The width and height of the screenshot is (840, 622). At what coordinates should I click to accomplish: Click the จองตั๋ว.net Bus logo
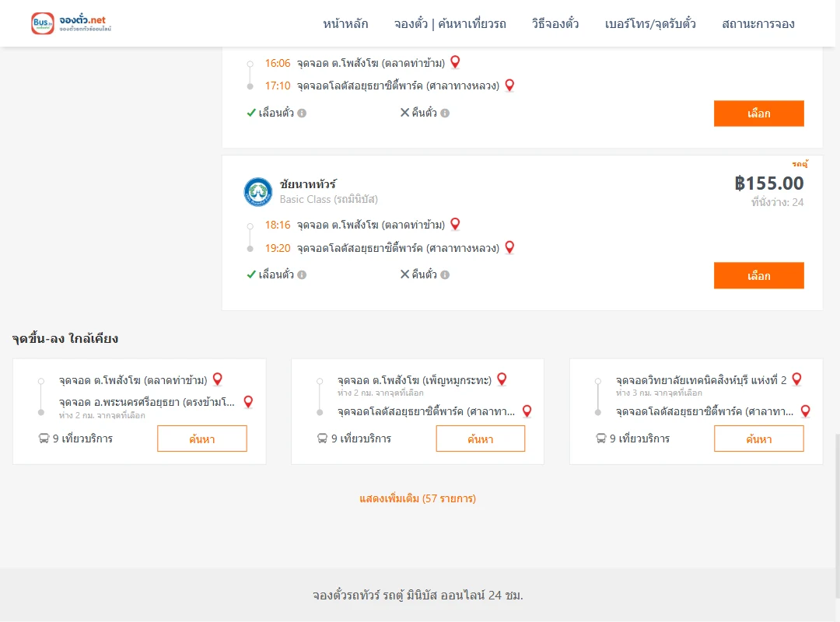pos(72,23)
